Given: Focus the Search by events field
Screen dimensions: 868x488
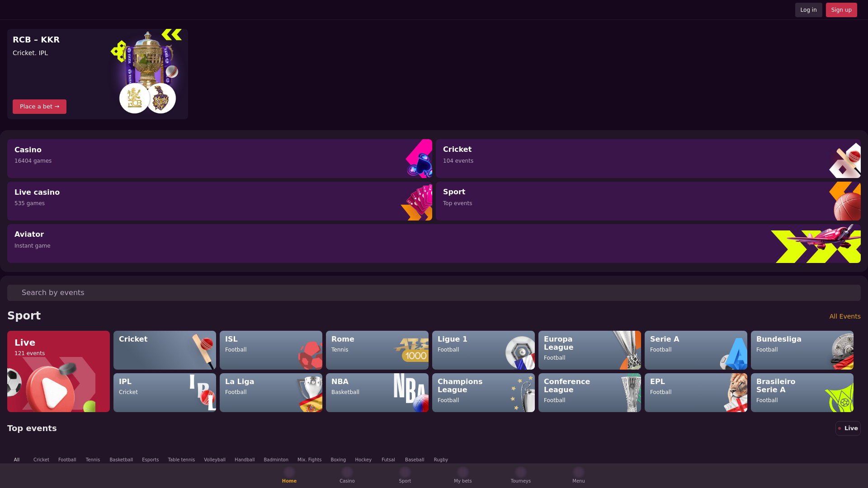Looking at the screenshot, I should click(434, 293).
